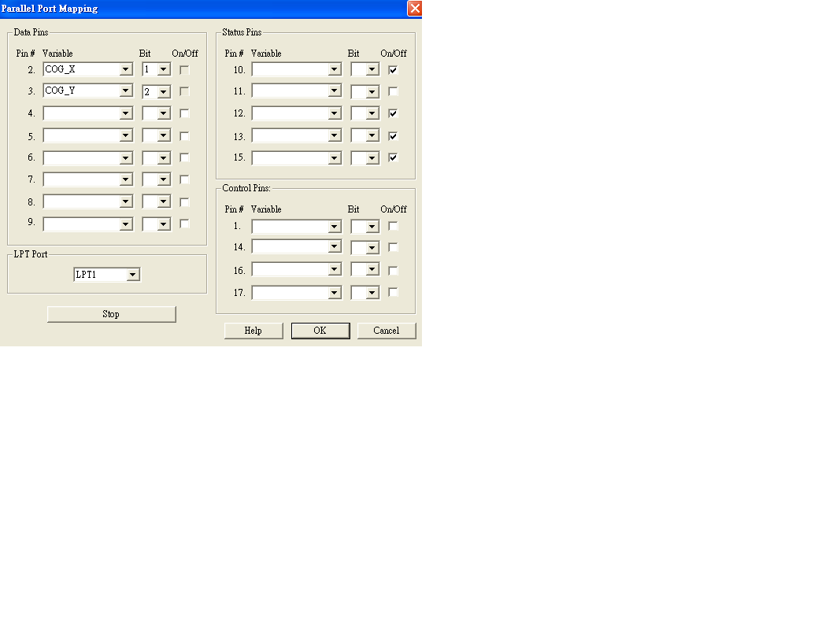The height and width of the screenshot is (625, 840).
Task: Open Bit dropdown for data pin 3
Action: [163, 92]
